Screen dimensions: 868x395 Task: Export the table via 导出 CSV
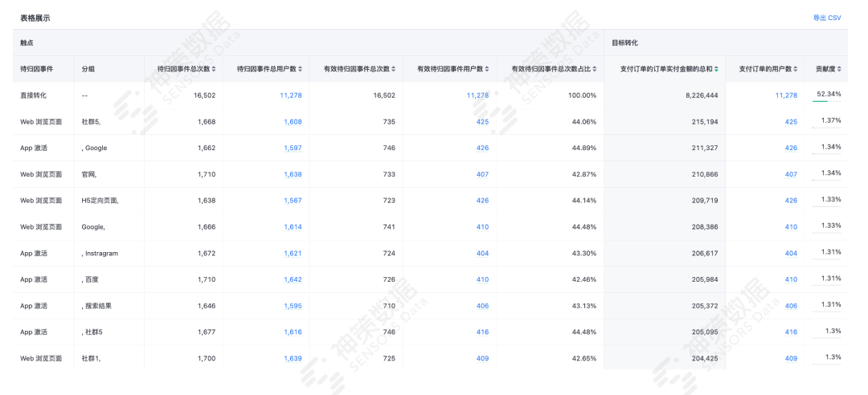pos(827,18)
